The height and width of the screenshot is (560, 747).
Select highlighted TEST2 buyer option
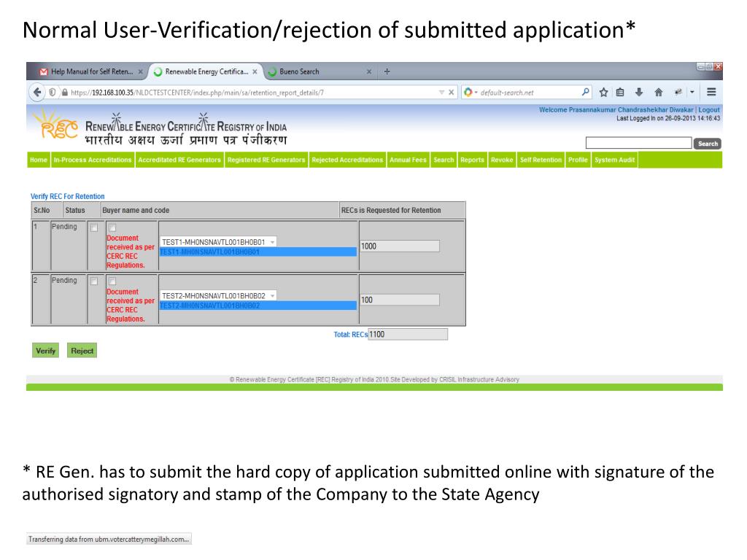(x=258, y=306)
